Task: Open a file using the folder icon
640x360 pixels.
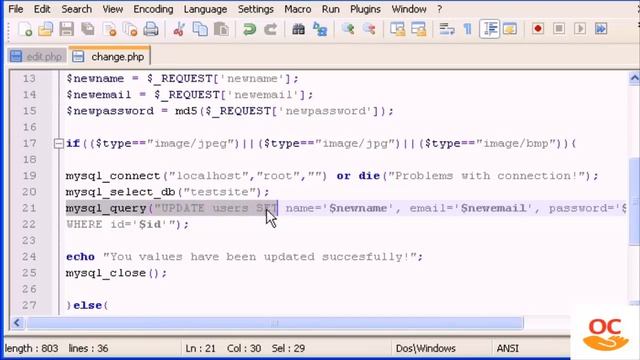Action: point(46,29)
